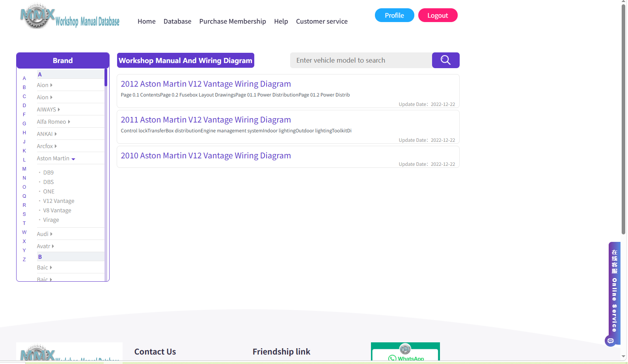Select the DB9 model

click(x=48, y=173)
